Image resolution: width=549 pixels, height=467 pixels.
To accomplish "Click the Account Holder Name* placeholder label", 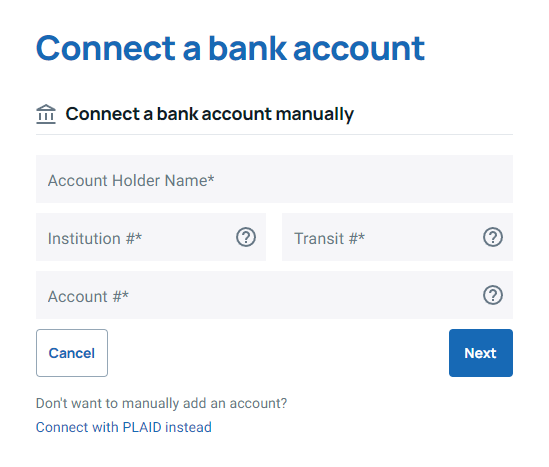I will click(x=131, y=181).
